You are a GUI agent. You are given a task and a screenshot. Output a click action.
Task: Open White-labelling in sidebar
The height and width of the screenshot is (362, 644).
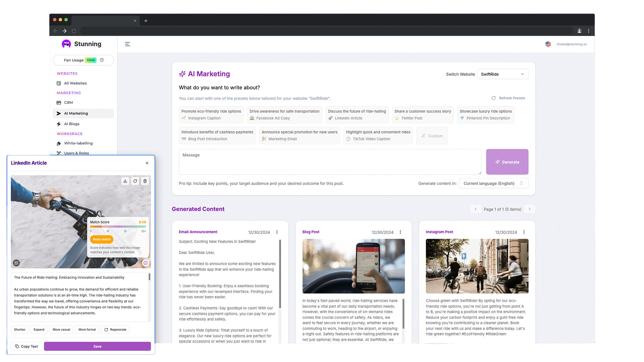click(x=83, y=143)
